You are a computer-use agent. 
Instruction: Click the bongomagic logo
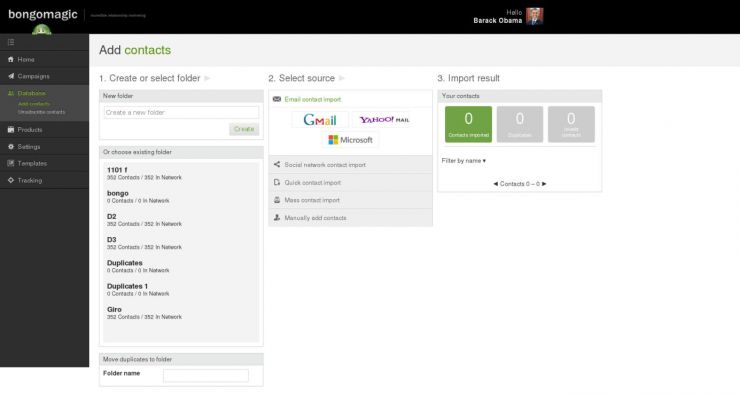point(42,15)
